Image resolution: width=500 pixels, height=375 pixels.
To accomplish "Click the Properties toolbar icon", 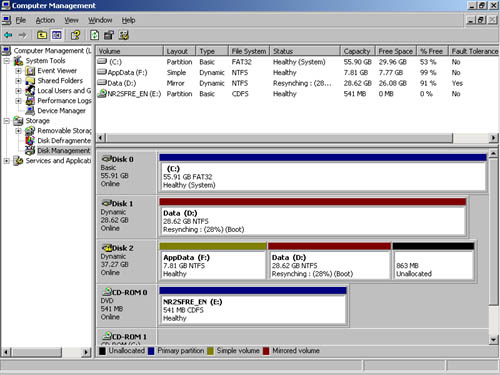I will coord(109,35).
